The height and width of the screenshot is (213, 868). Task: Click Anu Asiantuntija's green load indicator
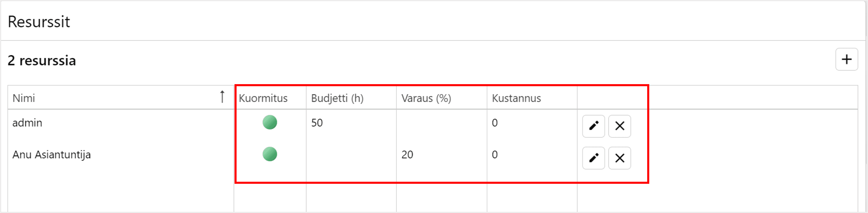tap(270, 154)
